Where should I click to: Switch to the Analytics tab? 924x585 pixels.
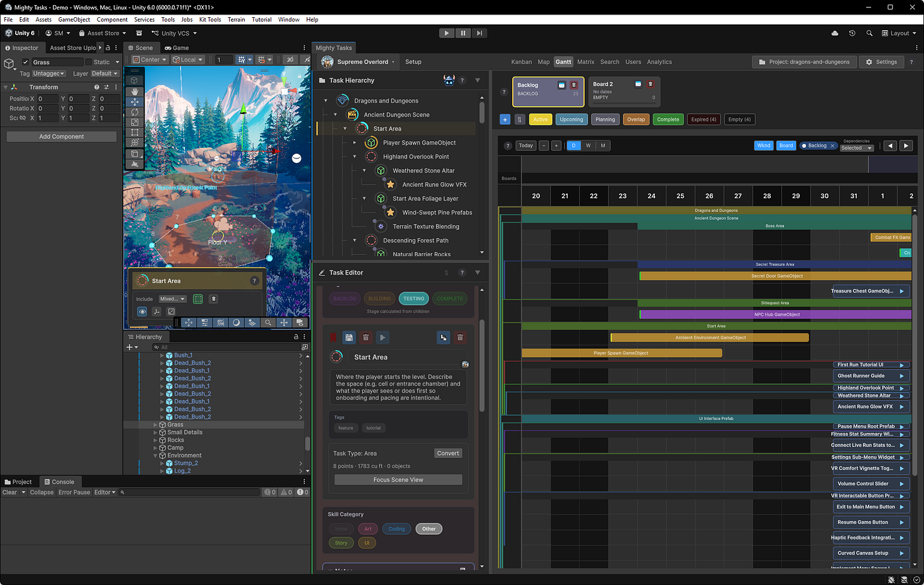[x=659, y=62]
